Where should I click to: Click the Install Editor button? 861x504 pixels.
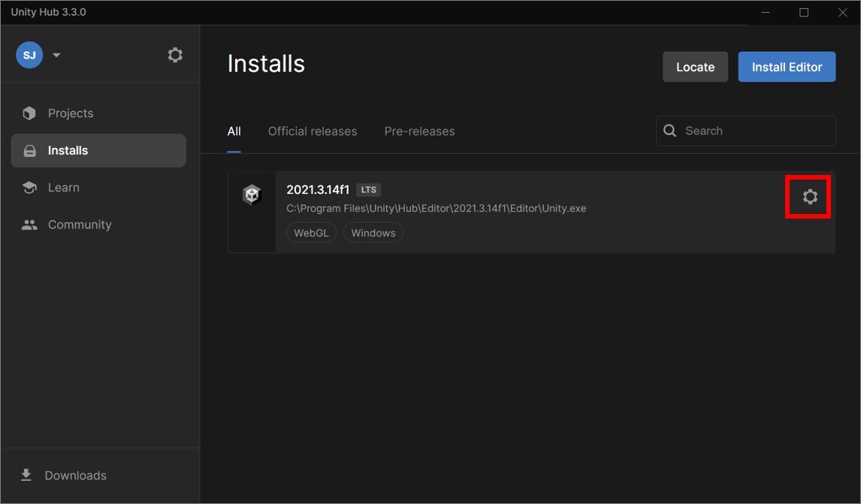coord(787,67)
